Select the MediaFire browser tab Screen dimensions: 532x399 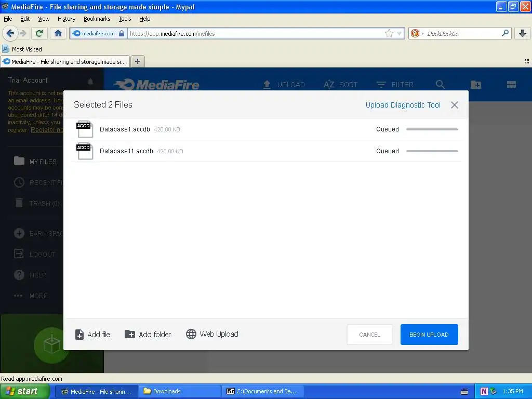tap(65, 61)
